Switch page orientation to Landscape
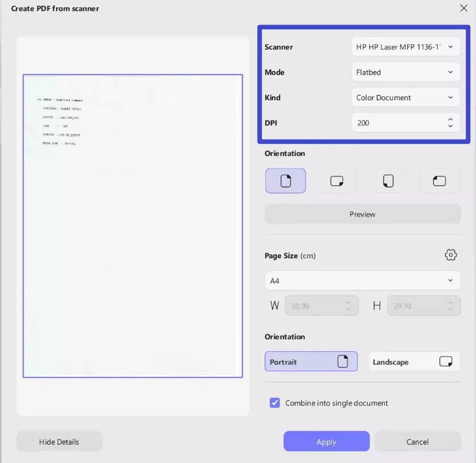This screenshot has width=476, height=463. [414, 362]
